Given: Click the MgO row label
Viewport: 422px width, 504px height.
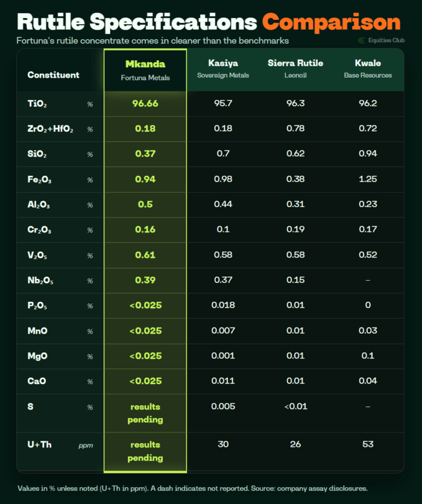Looking at the screenshot, I should (x=37, y=356).
